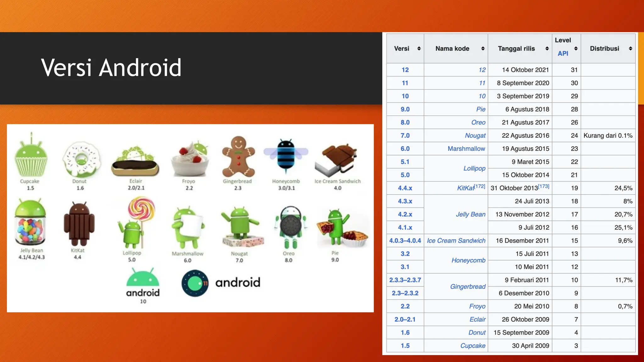
Task: Click the Cupcake 1.5 Android mascot
Action: point(31,155)
